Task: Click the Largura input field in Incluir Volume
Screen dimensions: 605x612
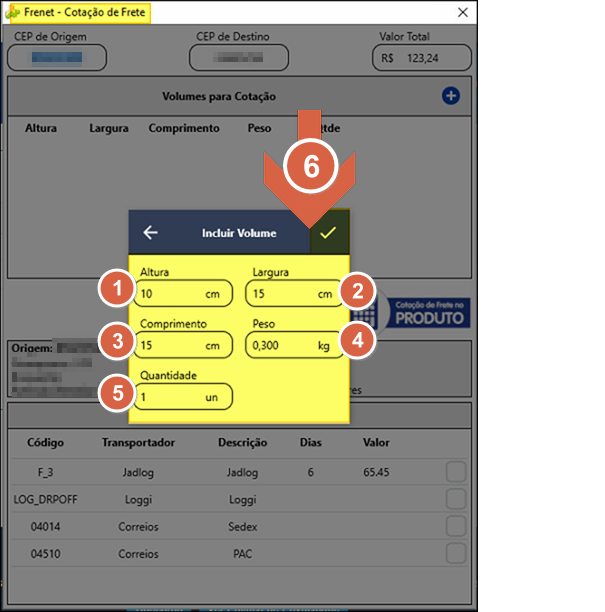Action: pos(294,294)
